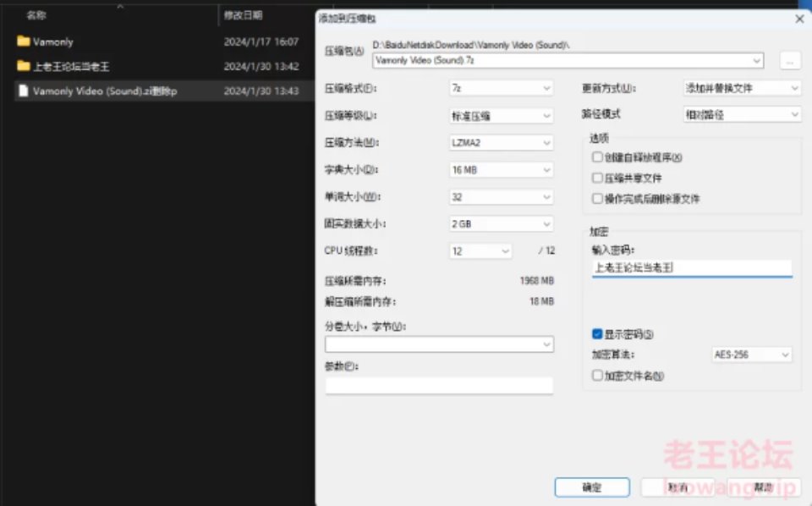Image resolution: width=812 pixels, height=506 pixels.
Task: Enable 加密文件名 checkbox
Action: pos(598,376)
